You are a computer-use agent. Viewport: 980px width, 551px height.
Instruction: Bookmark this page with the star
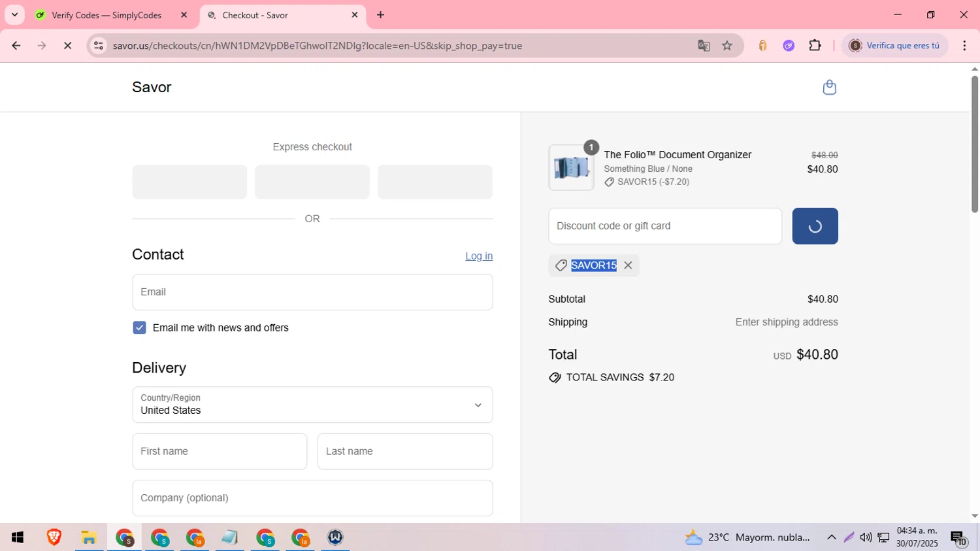click(727, 46)
